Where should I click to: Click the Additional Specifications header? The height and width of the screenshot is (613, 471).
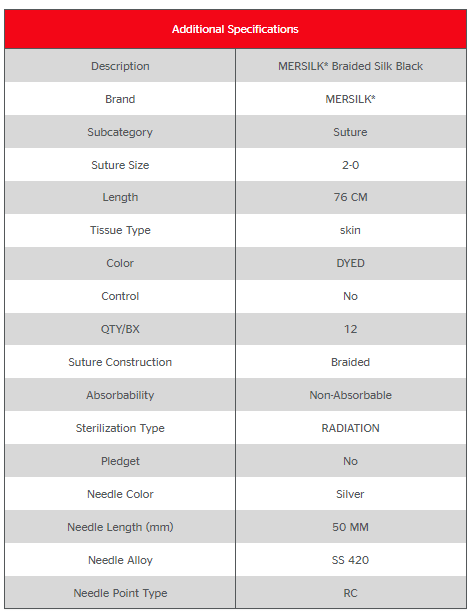[x=235, y=29]
